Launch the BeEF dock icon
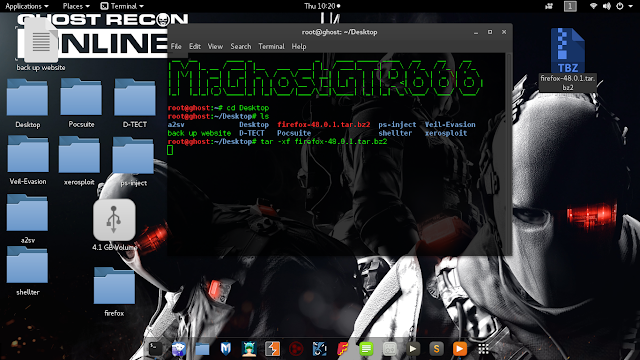640x360 pixels. pyautogui.click(x=320, y=349)
